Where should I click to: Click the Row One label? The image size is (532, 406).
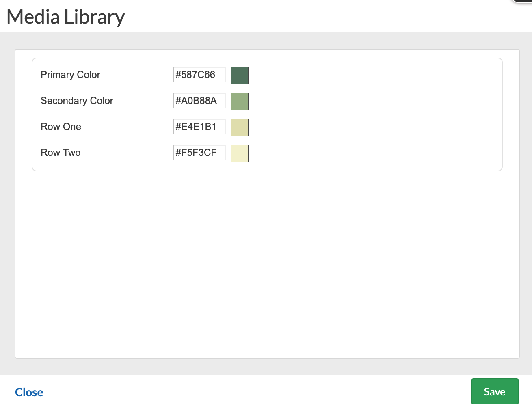(61, 127)
